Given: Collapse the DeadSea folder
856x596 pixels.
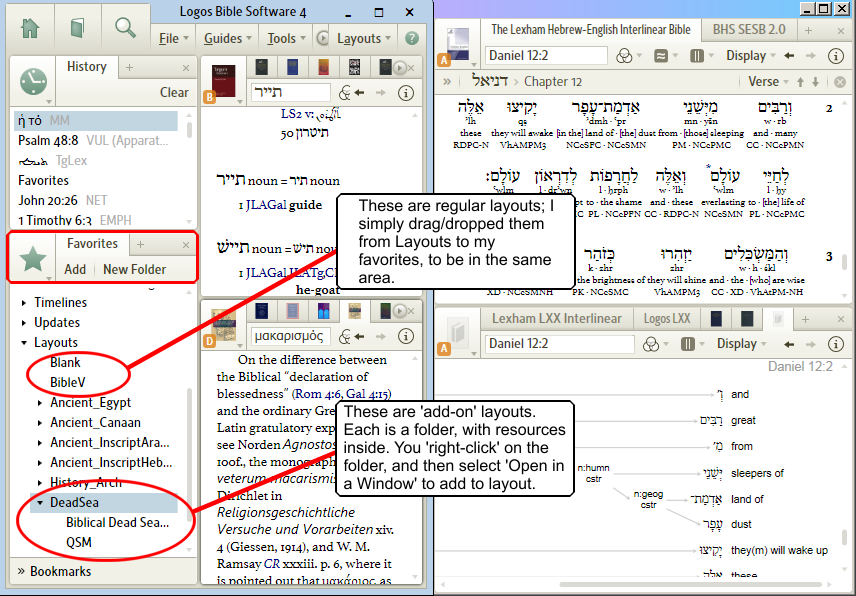Looking at the screenshot, I should (40, 503).
